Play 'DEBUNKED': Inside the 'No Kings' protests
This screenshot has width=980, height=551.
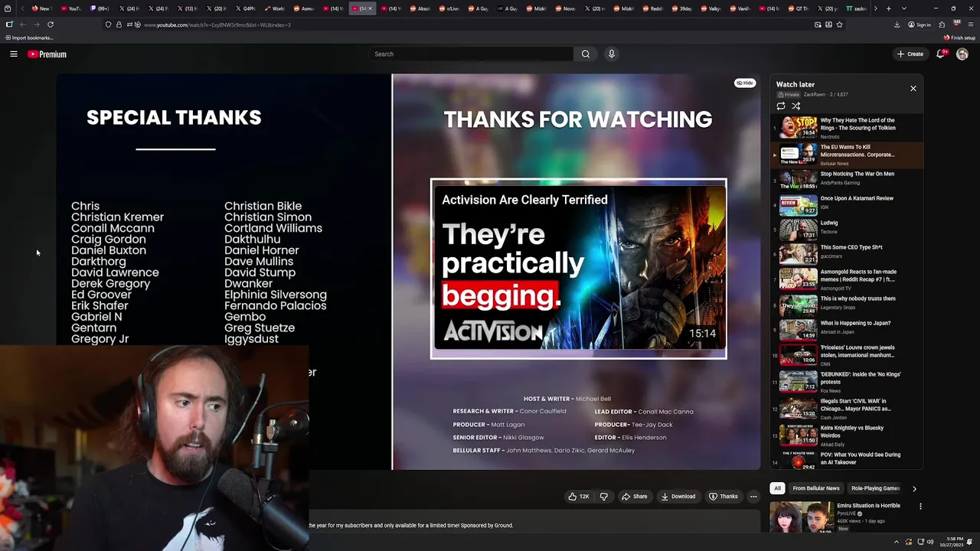[846, 380]
